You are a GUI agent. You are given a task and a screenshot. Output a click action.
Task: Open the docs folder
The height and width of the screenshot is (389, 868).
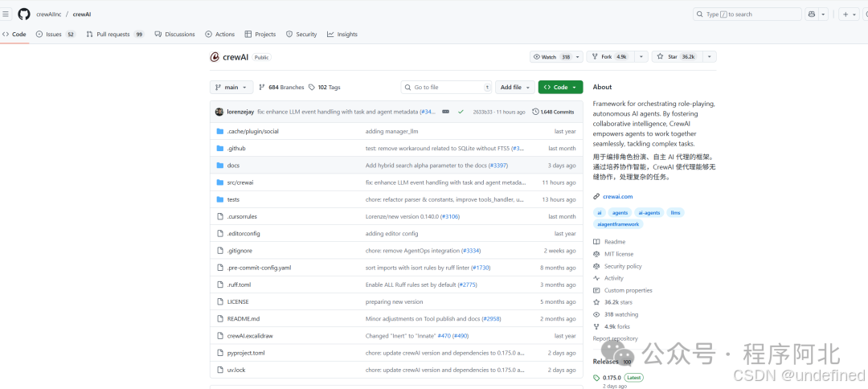pyautogui.click(x=233, y=166)
